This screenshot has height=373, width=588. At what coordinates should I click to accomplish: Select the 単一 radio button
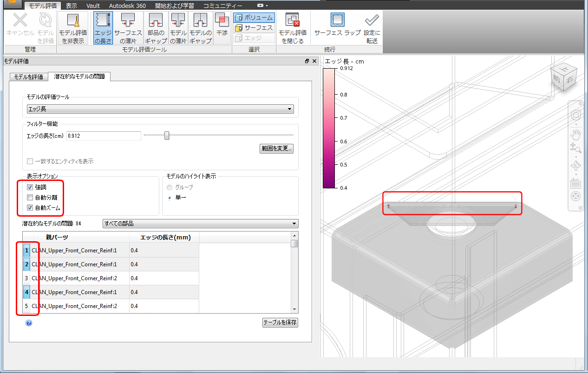pos(170,198)
